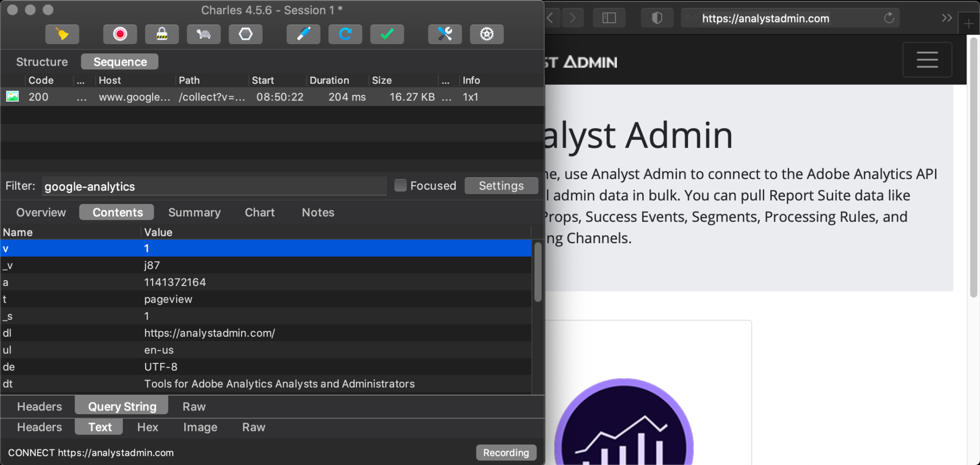Open Charles settings using the gear icon
980x465 pixels.
(x=487, y=34)
